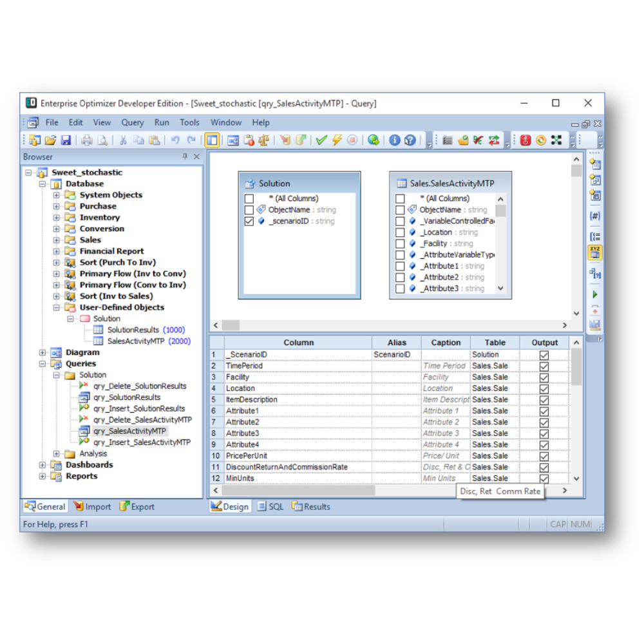Click the yellow lightning bolt toolbar icon
The width and height of the screenshot is (644, 644).
click(336, 140)
